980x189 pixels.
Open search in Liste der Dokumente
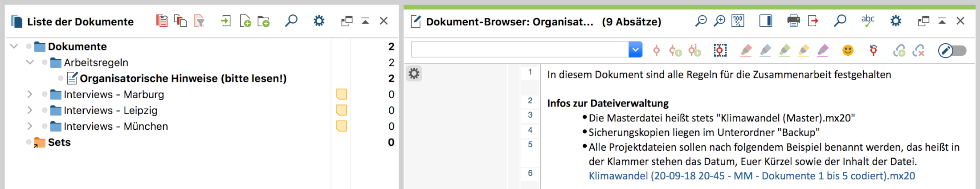[x=291, y=21]
